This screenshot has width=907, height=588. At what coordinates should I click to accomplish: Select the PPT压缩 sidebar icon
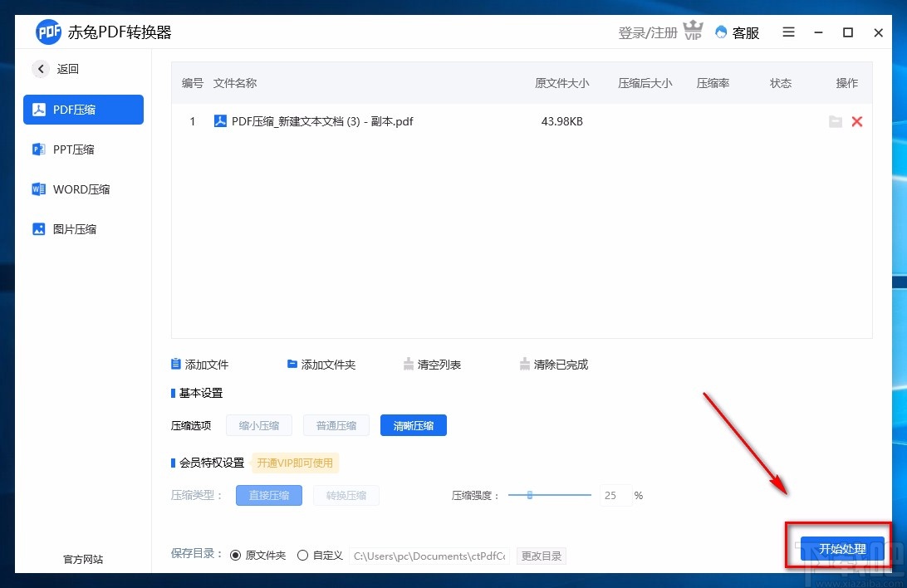(x=38, y=149)
